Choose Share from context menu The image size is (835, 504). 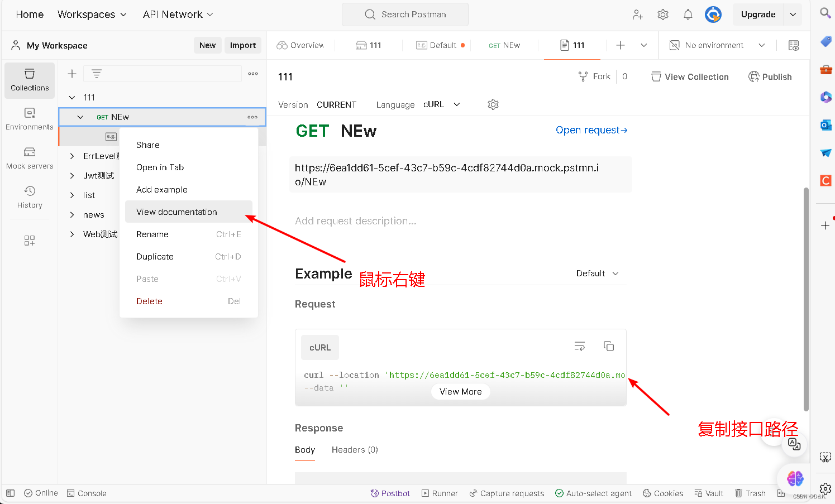tap(189, 145)
